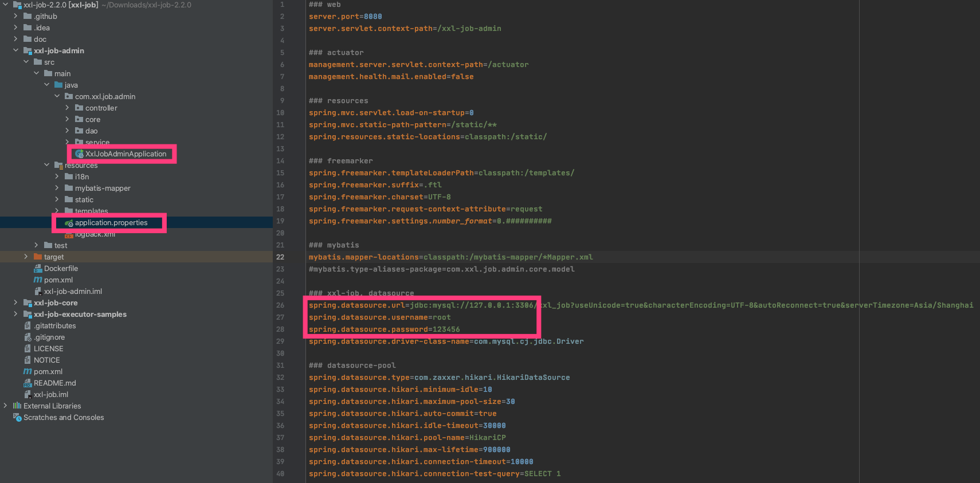
Task: Click the 'management.health.mail.enabled=false' line
Action: [x=391, y=77]
